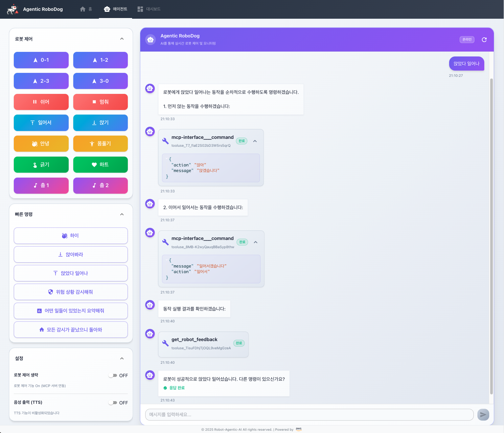Click the 응답 완료 status text

click(177, 388)
